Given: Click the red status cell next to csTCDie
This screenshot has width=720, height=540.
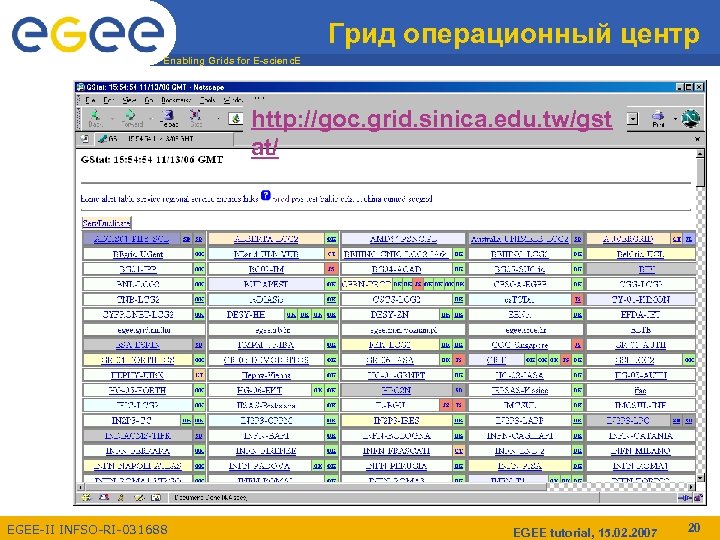Looking at the screenshot, I should point(578,299).
